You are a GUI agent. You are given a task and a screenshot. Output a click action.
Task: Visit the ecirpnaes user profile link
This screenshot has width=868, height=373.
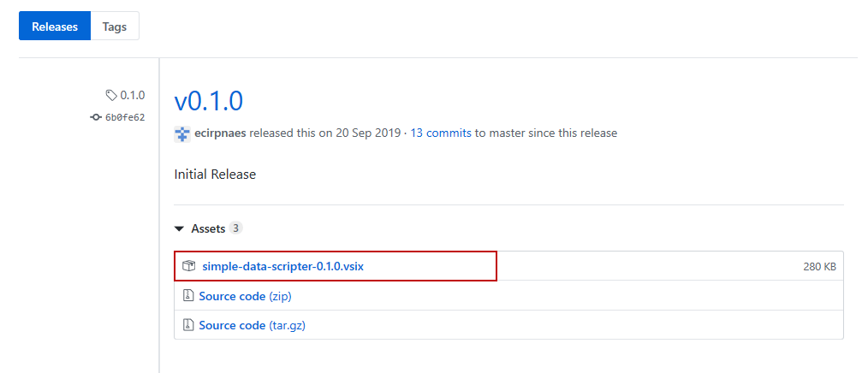[x=221, y=133]
